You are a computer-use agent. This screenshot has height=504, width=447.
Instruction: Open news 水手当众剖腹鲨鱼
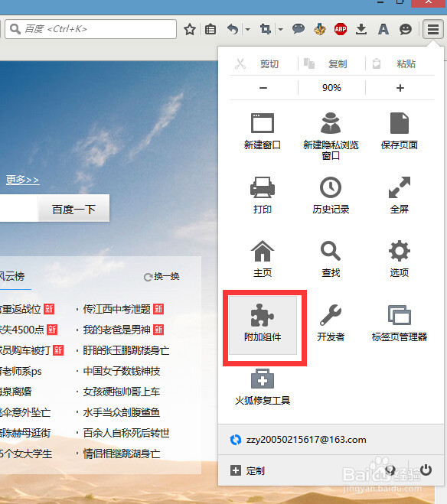click(122, 412)
